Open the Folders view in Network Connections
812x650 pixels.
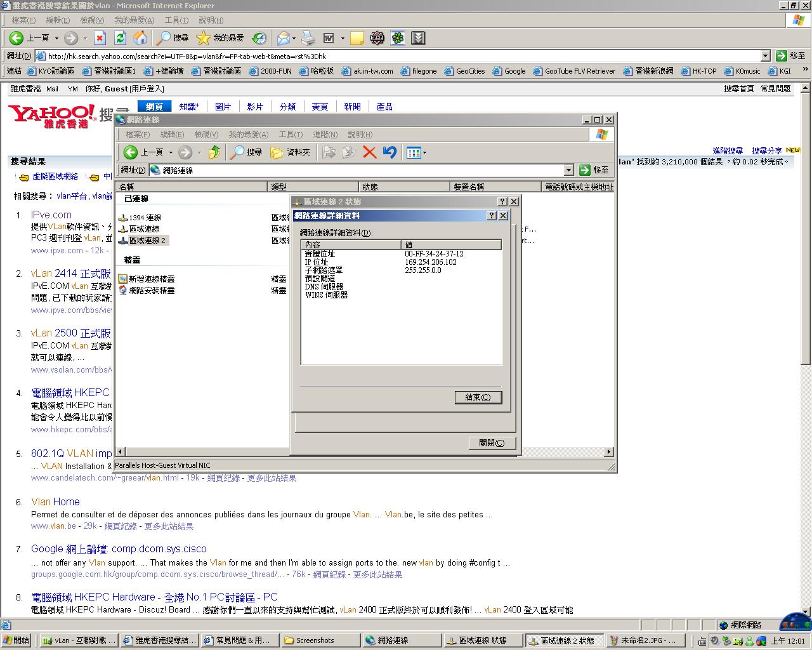[291, 152]
